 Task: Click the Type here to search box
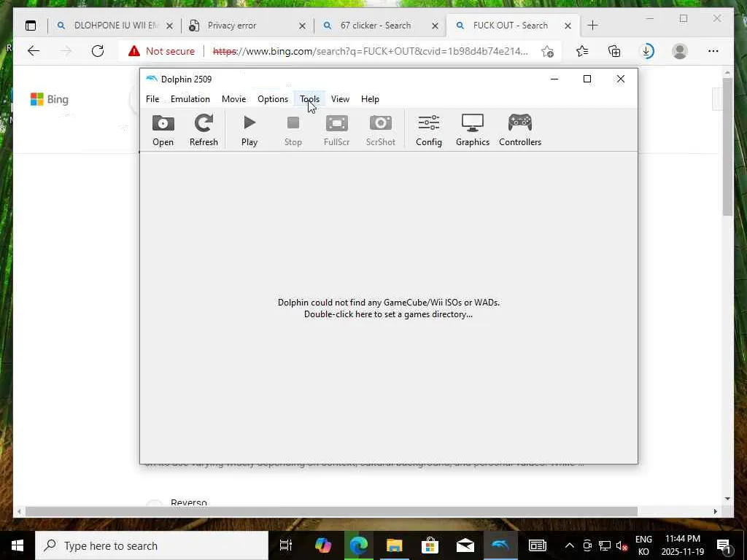pos(152,545)
